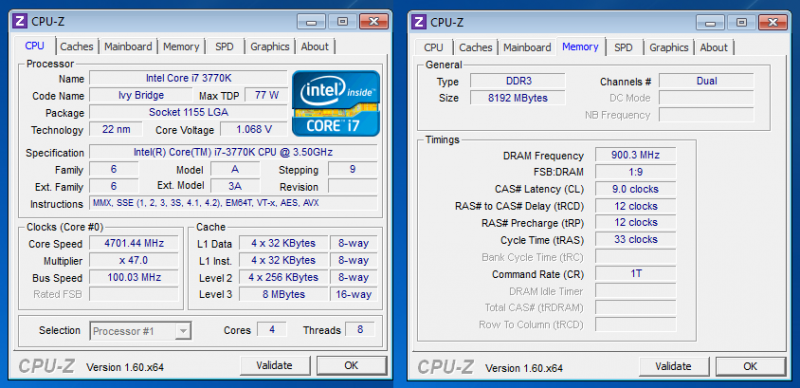800x388 pixels.
Task: Click the DRAM Frequency value '900.3 MHz'
Action: pyautogui.click(x=635, y=155)
